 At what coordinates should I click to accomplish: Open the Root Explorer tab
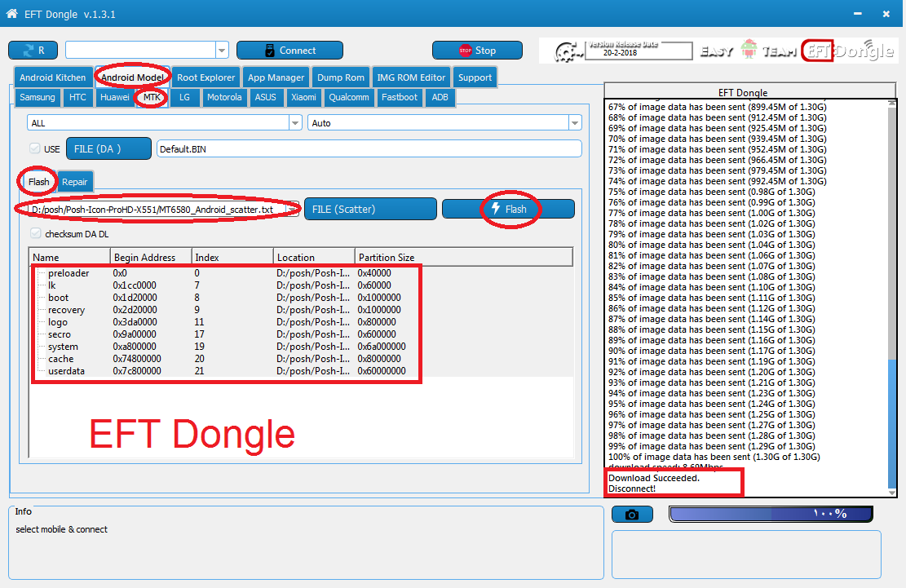(x=206, y=77)
